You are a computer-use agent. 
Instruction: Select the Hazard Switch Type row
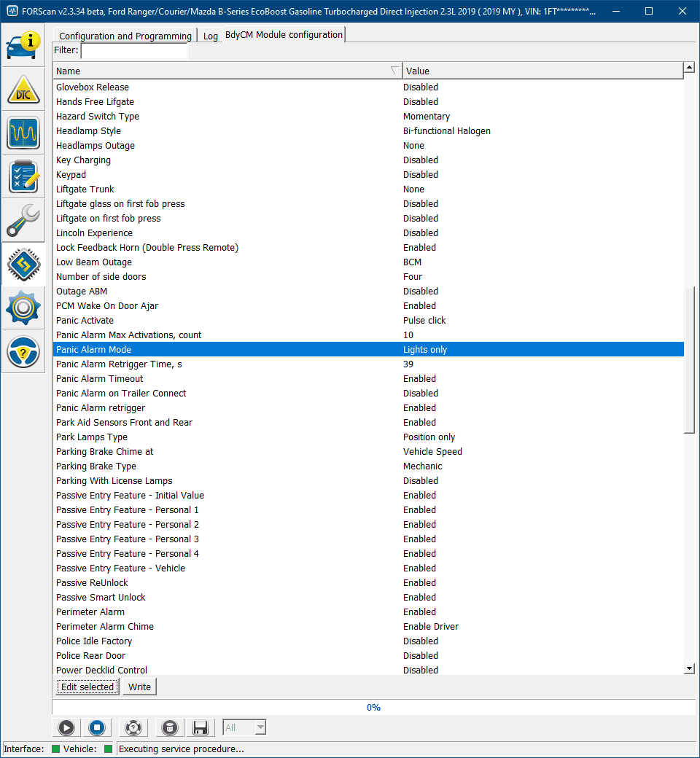tap(368, 116)
